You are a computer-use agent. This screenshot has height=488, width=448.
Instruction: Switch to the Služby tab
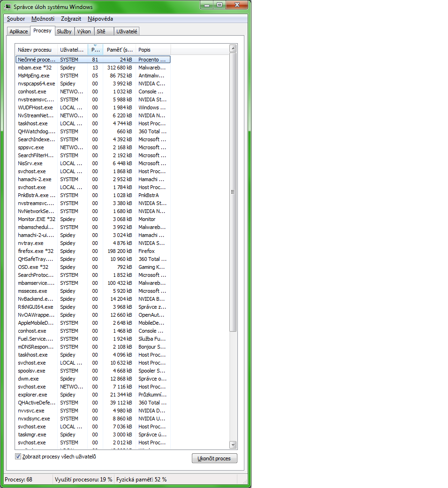pyautogui.click(x=64, y=31)
